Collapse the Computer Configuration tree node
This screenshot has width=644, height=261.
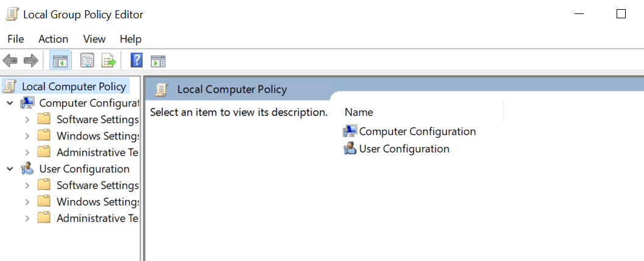(x=10, y=103)
